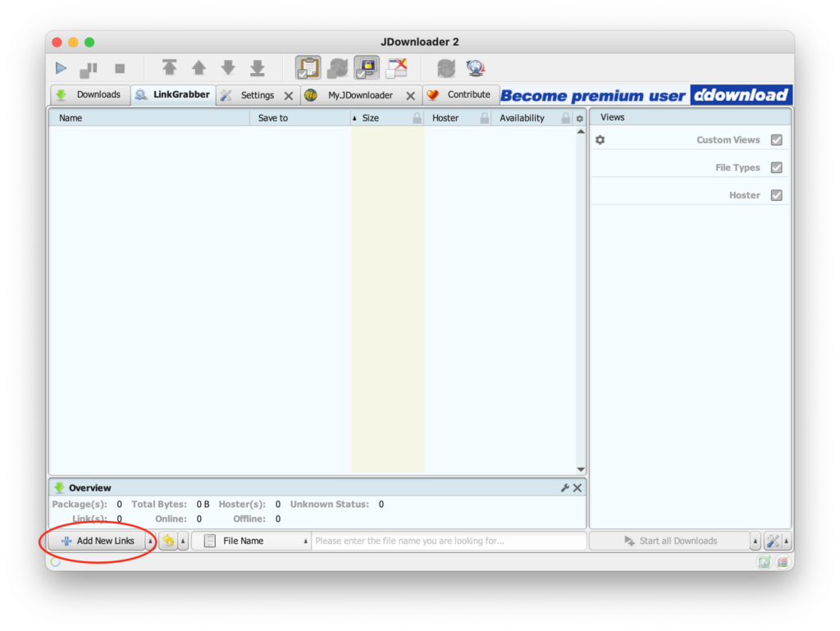Viewport: 840px width, 631px height.
Task: Click status bar striped list icon
Action: click(x=783, y=562)
